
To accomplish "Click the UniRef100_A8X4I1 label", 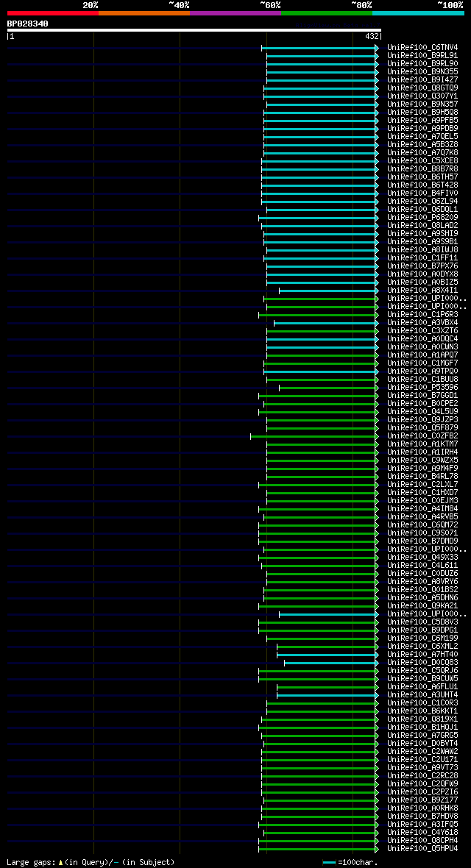I will click(x=422, y=291).
